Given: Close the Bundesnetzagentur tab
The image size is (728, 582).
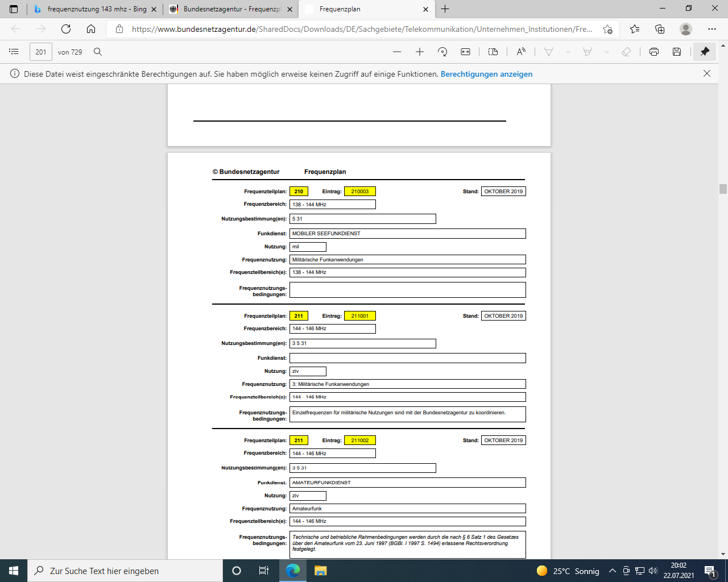Looking at the screenshot, I should (x=289, y=9).
